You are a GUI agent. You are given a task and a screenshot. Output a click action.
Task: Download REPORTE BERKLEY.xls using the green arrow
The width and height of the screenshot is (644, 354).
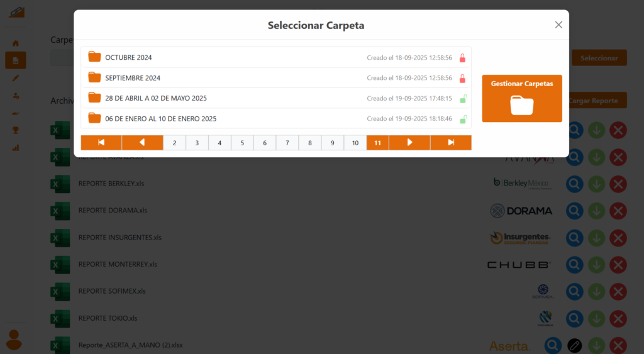(596, 184)
